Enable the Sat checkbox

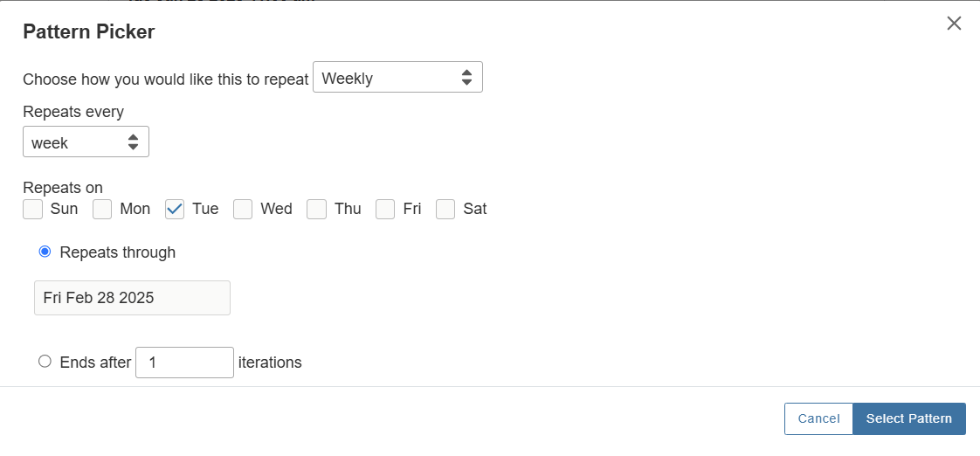pyautogui.click(x=445, y=210)
